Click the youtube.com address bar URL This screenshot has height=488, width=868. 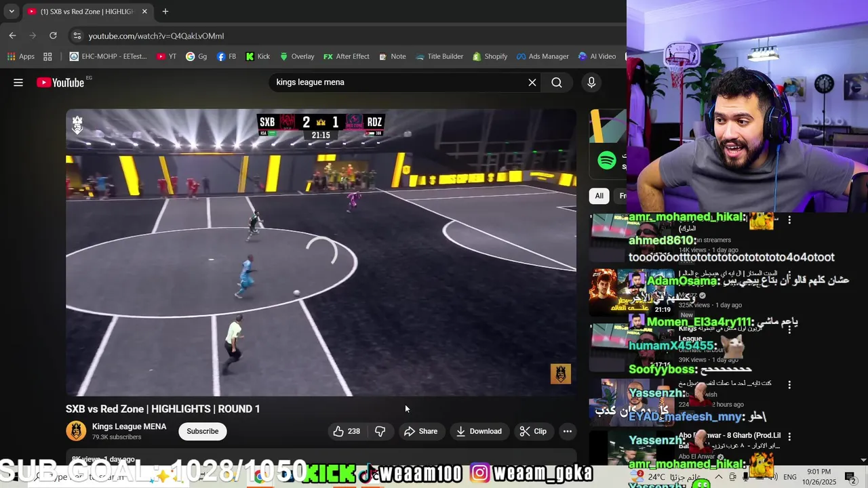coord(156,36)
